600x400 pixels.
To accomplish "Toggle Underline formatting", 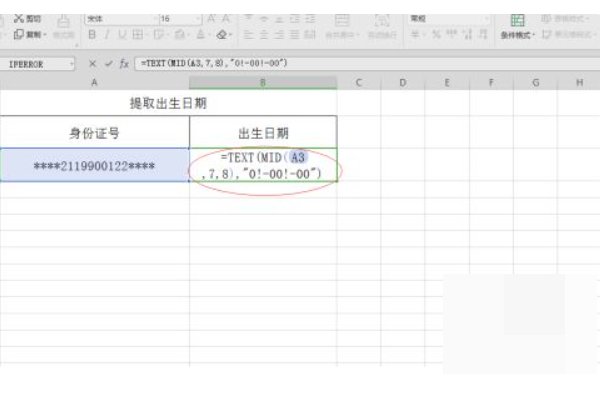I will coord(122,35).
